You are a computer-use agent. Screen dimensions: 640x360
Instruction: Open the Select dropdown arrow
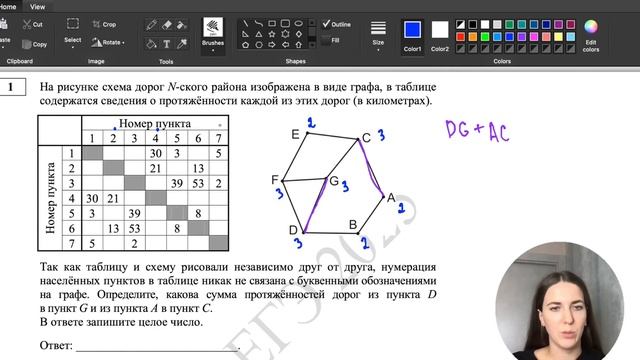click(73, 47)
